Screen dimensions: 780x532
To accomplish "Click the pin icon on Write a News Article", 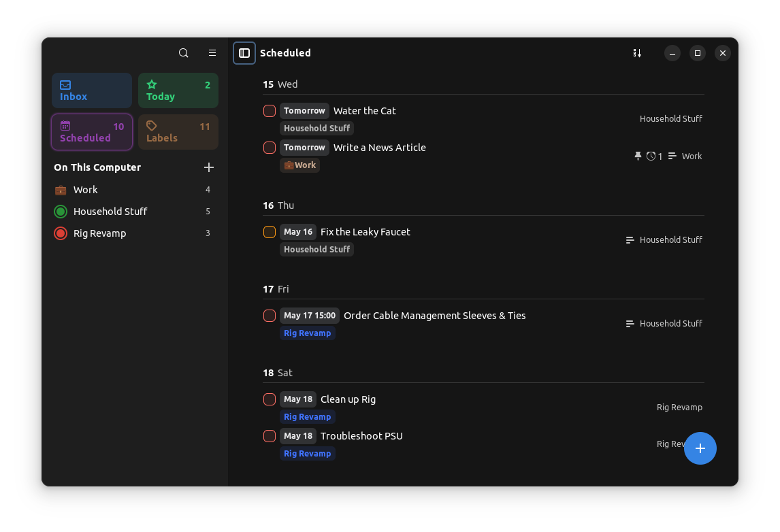I will click(x=638, y=156).
